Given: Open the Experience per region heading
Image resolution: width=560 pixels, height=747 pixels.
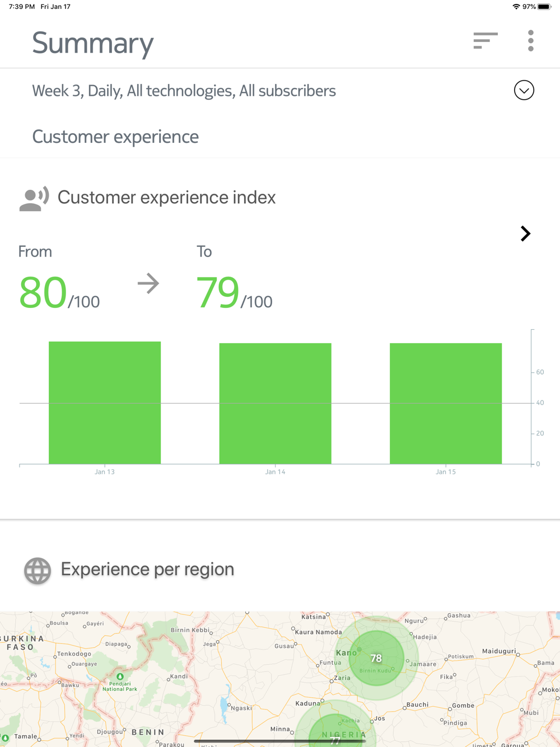Looking at the screenshot, I should coord(147,569).
